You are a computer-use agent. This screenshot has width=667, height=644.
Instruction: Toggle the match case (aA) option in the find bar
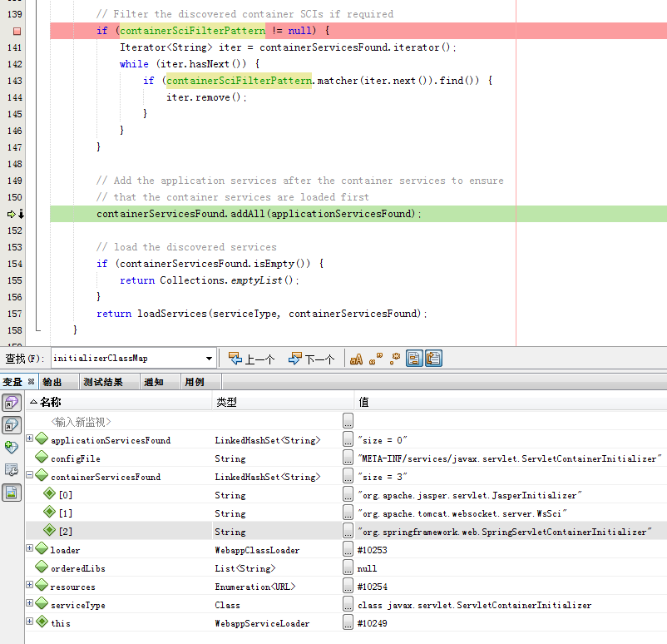pos(356,359)
